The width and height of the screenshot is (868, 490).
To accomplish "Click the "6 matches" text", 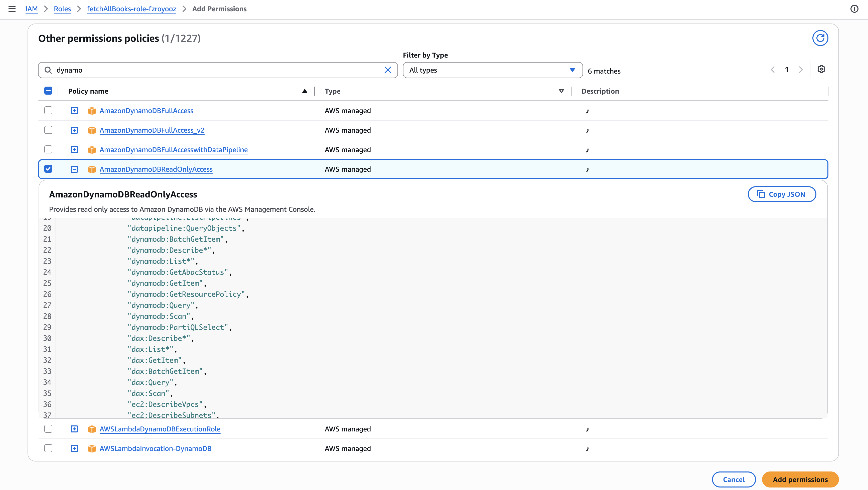I will [x=604, y=71].
